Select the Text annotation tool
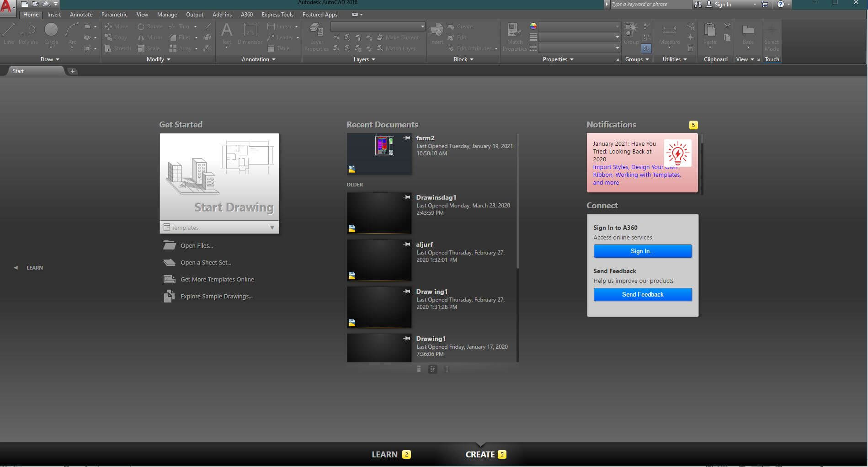Viewport: 868px width, 467px height. coord(226,34)
